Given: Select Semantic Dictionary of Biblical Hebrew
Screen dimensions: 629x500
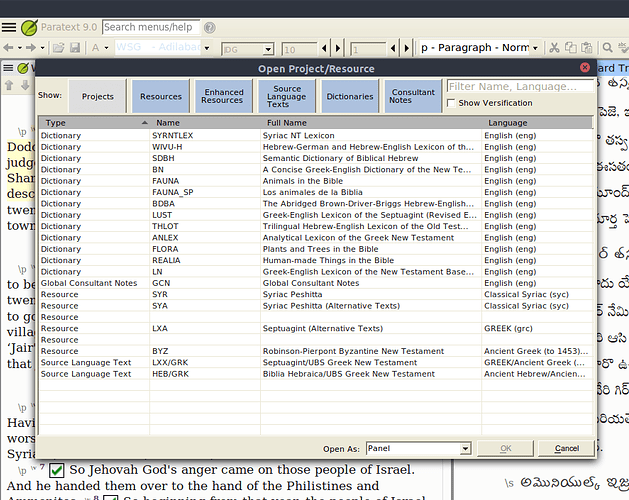Looking at the screenshot, I should pos(316,158).
